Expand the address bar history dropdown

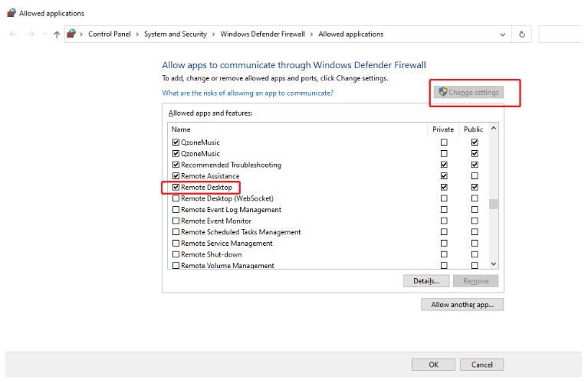pyautogui.click(x=502, y=34)
